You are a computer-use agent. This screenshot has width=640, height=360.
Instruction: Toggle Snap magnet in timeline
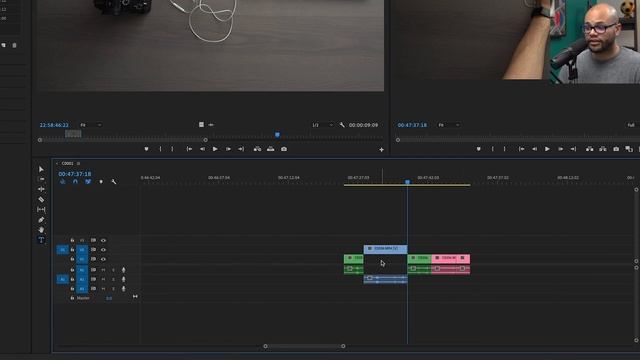point(75,182)
